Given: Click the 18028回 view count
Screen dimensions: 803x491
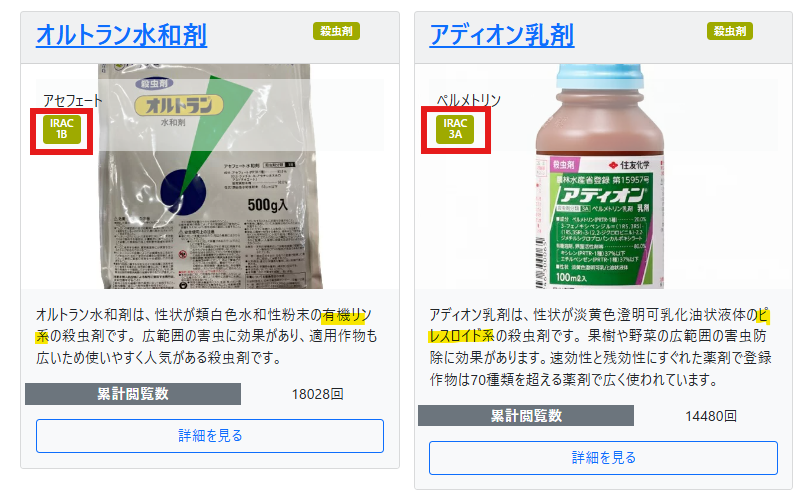Looking at the screenshot, I should (318, 394).
